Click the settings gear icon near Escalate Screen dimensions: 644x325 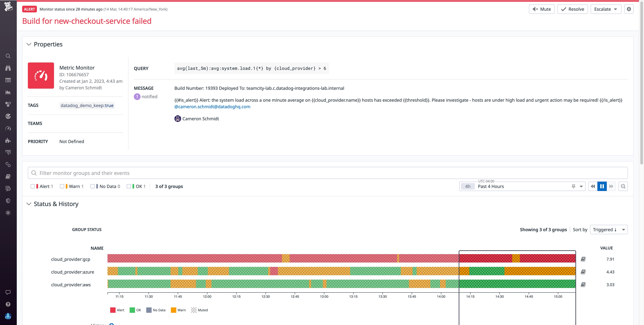tap(629, 9)
